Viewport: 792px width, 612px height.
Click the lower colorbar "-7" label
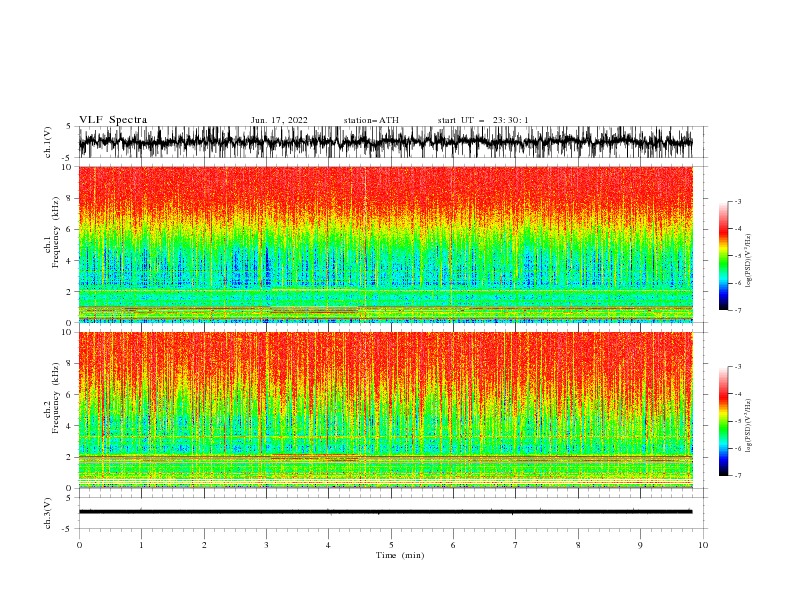[x=737, y=475]
